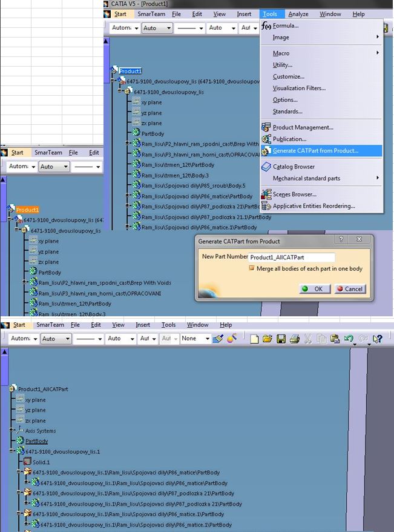394x532 pixels.
Task: Click the New document icon
Action: (255, 339)
